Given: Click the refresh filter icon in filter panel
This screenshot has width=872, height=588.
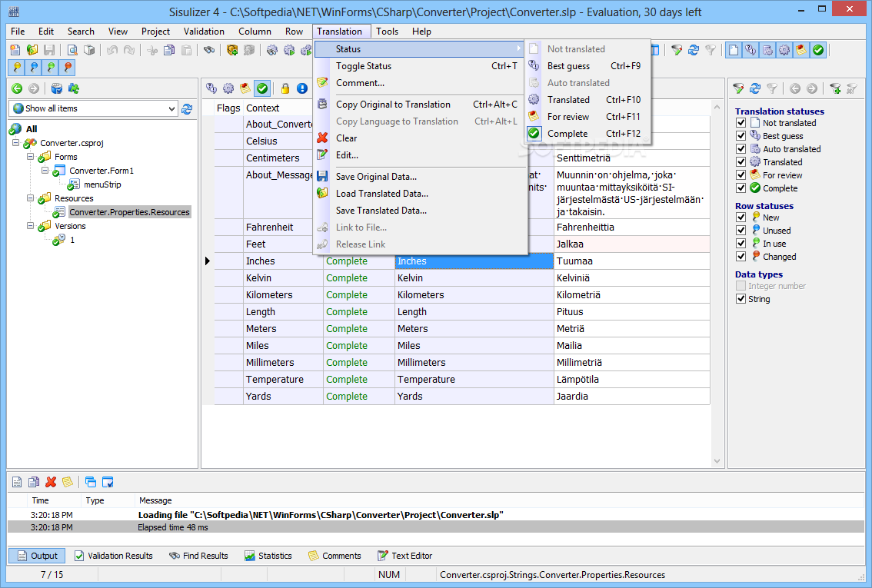Looking at the screenshot, I should [x=755, y=88].
